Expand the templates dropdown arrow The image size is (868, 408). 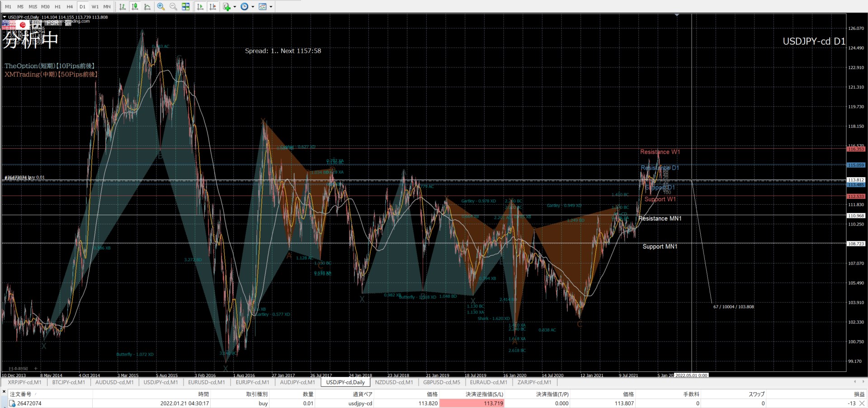(x=271, y=7)
